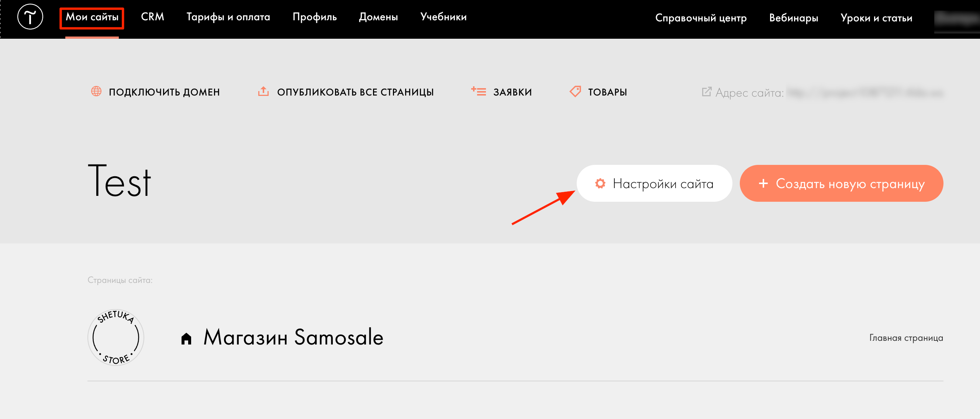Screen dimensions: 980x419
Task: Click Создать новую страницу button
Action: click(842, 183)
